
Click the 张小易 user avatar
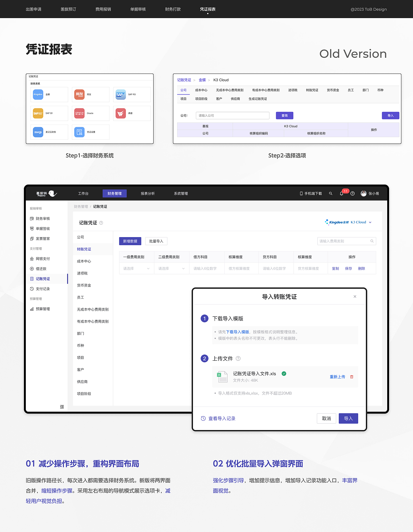click(x=364, y=194)
